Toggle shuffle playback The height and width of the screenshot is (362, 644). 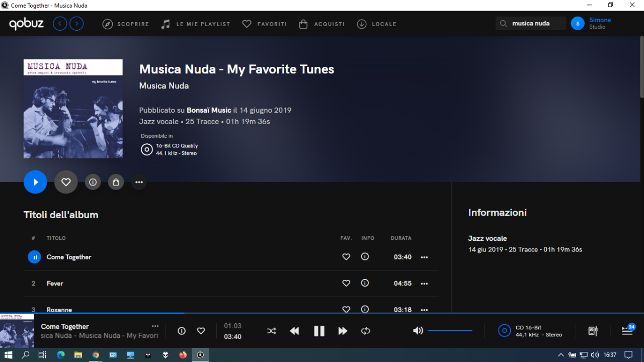271,331
